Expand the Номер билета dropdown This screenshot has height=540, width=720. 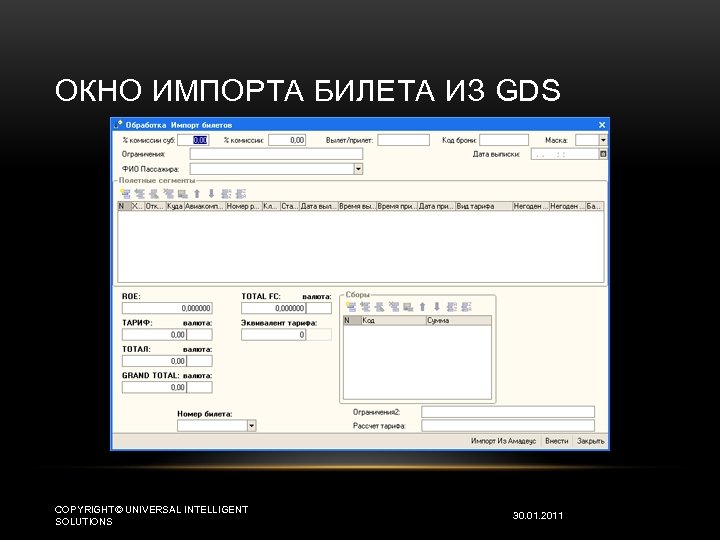(x=251, y=426)
